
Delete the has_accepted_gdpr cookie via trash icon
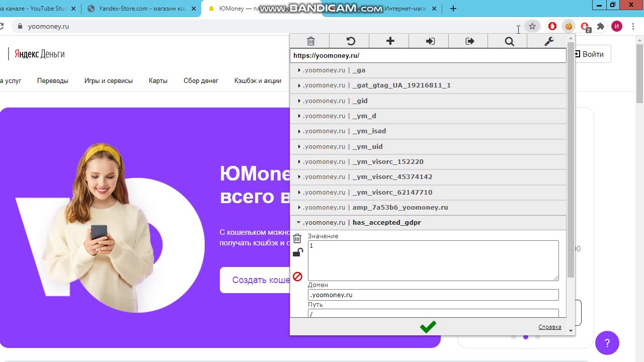click(x=297, y=238)
